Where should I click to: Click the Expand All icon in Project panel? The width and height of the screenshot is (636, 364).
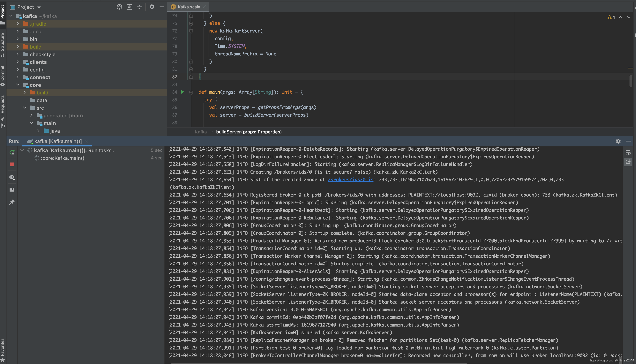pos(129,7)
